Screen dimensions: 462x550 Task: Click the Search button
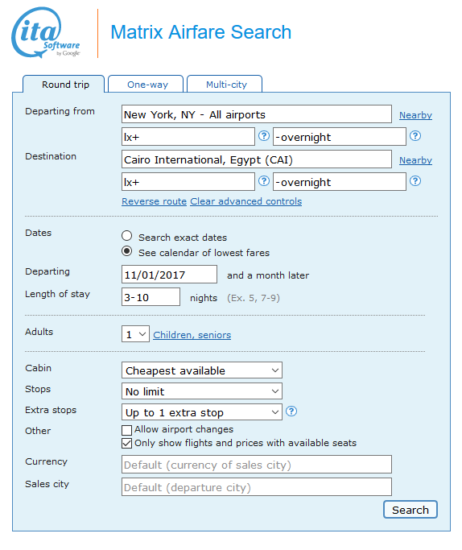tap(410, 510)
